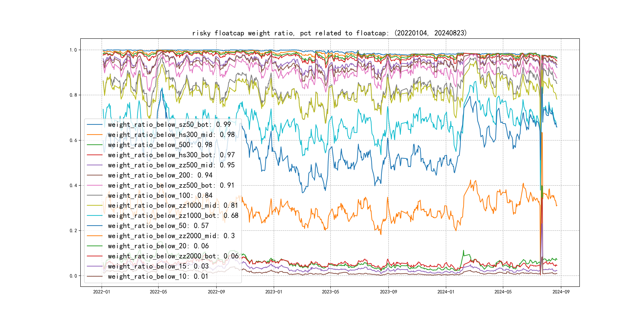Select the weight_ratio_below_15 legend entry
This screenshot has width=644, height=322.
[x=158, y=266]
